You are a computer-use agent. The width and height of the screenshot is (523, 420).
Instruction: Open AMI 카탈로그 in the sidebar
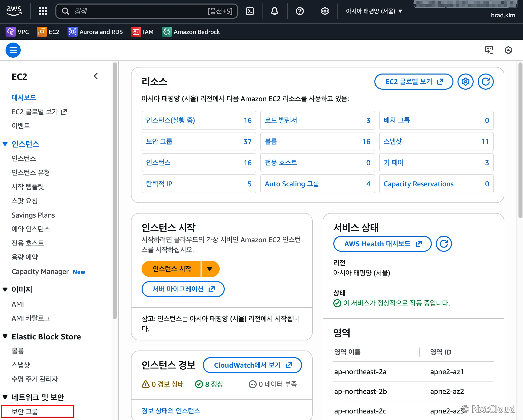pos(31,318)
